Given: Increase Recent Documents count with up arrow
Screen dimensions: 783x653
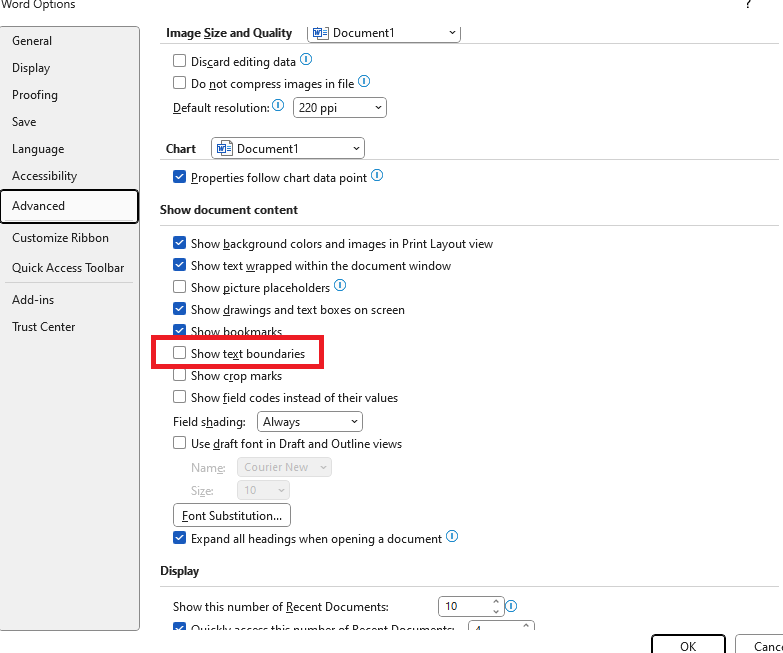Looking at the screenshot, I should [496, 602].
